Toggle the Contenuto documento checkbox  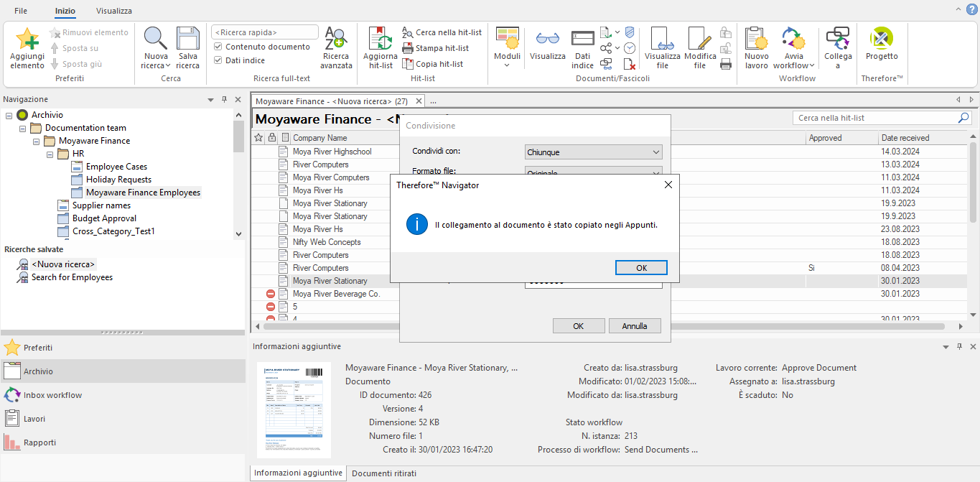pos(218,47)
